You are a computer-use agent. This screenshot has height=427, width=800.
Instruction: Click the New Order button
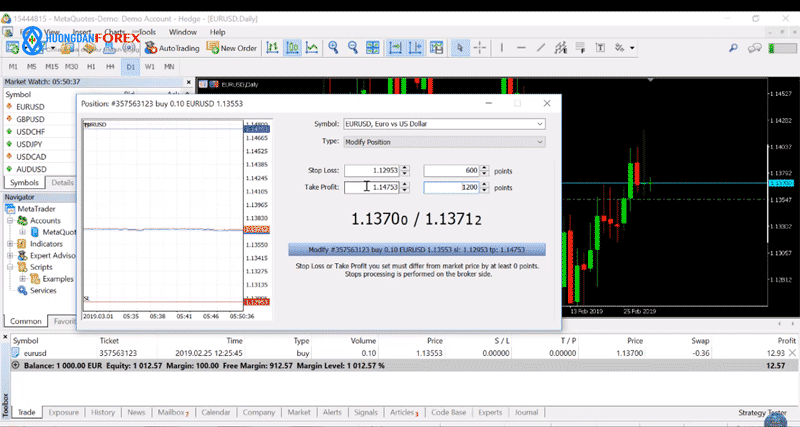[x=232, y=48]
